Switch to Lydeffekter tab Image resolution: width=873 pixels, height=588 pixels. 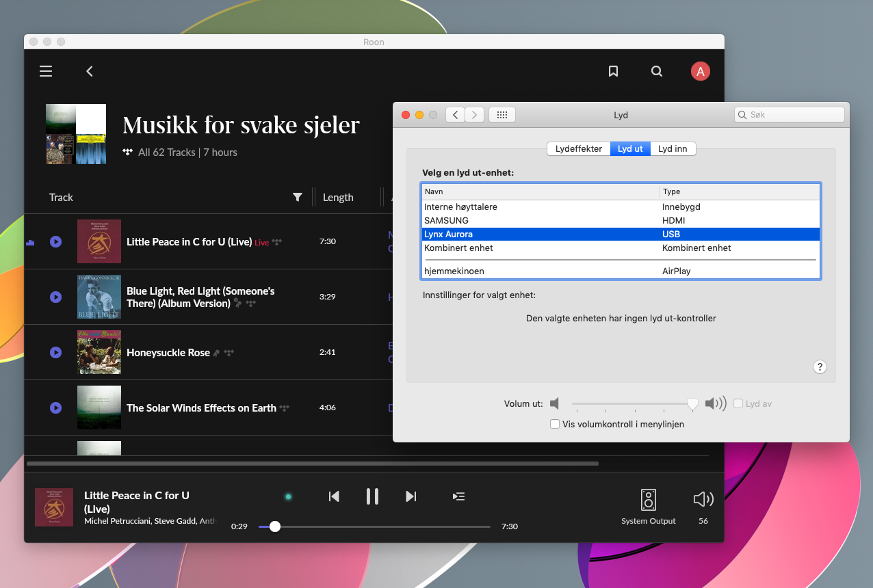click(x=579, y=148)
